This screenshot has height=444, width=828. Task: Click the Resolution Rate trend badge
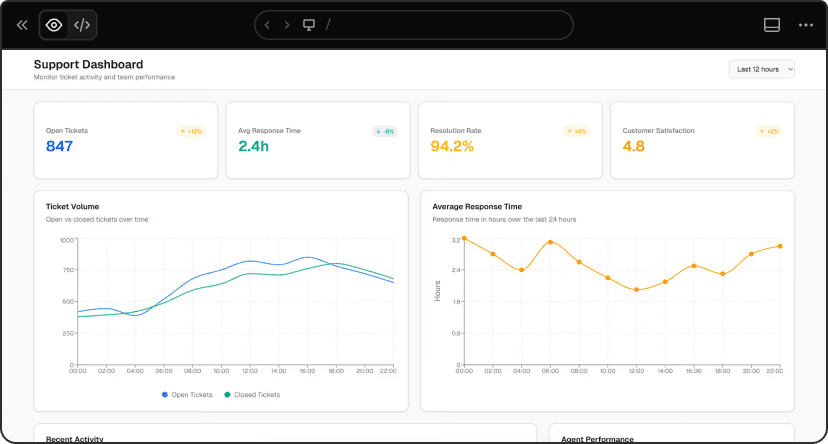coord(576,131)
